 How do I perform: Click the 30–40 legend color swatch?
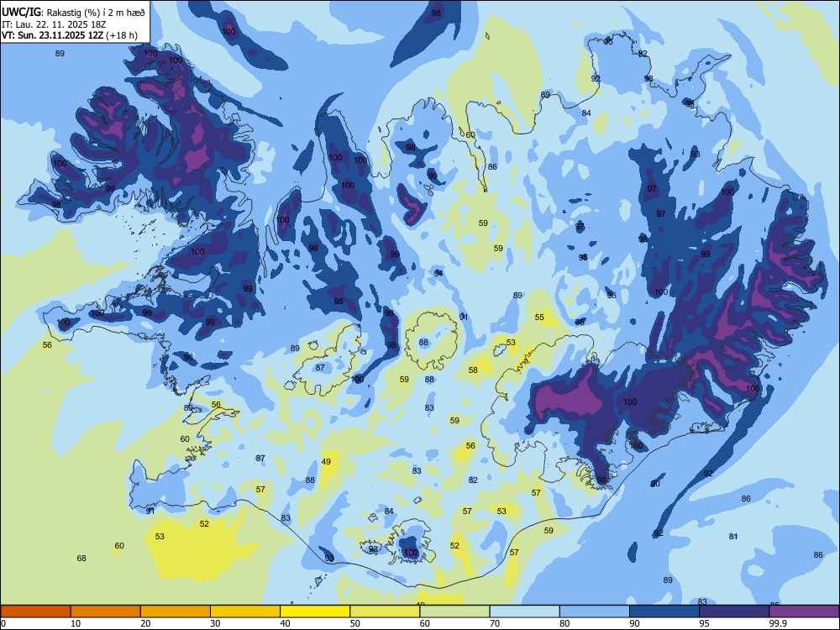click(x=245, y=612)
